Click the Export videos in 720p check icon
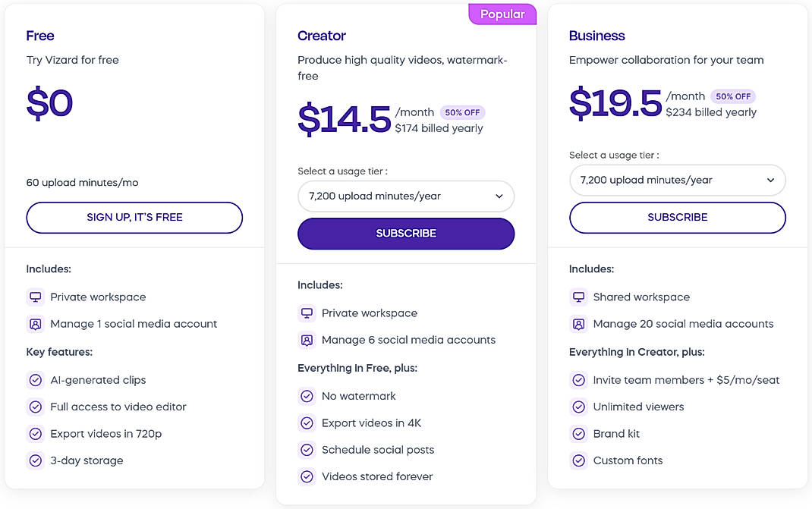This screenshot has height=509, width=812. tap(35, 433)
